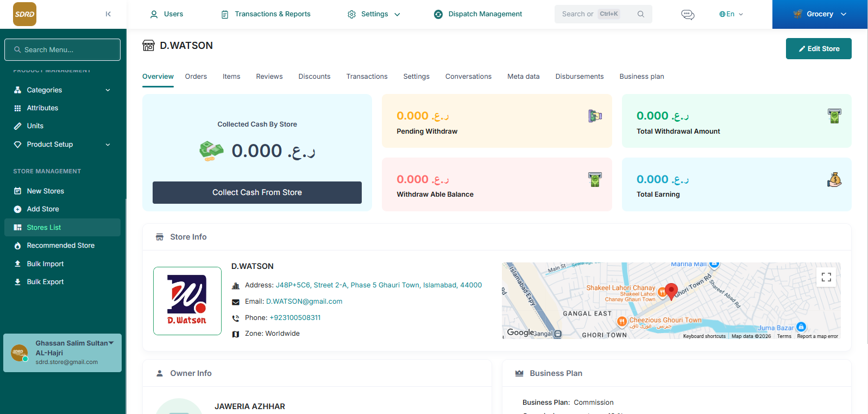Click the Cheezious Ghouri Town restaurant marker
868x414 pixels.
pyautogui.click(x=622, y=322)
